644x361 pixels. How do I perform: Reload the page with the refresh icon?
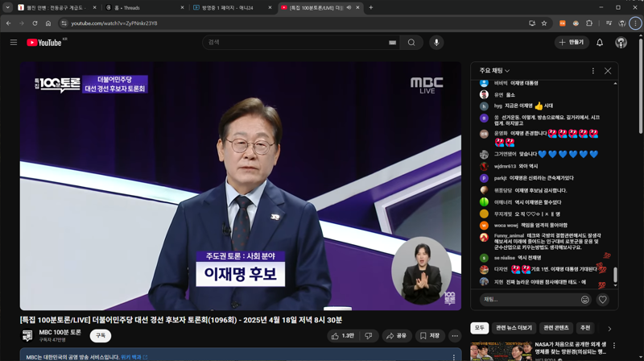(35, 23)
